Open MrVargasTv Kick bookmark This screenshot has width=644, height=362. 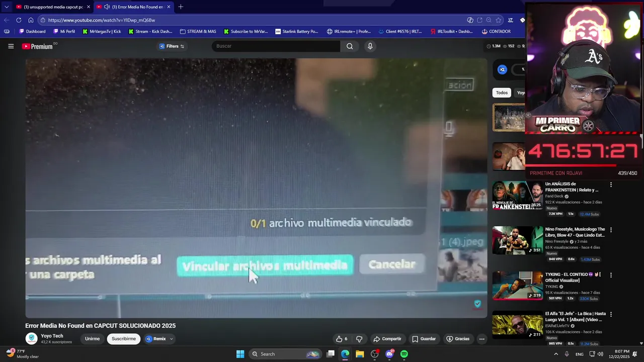pyautogui.click(x=102, y=31)
